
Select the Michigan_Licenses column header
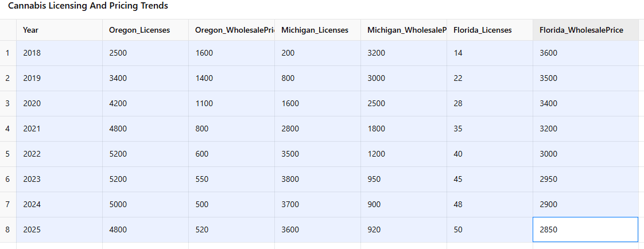pyautogui.click(x=317, y=30)
